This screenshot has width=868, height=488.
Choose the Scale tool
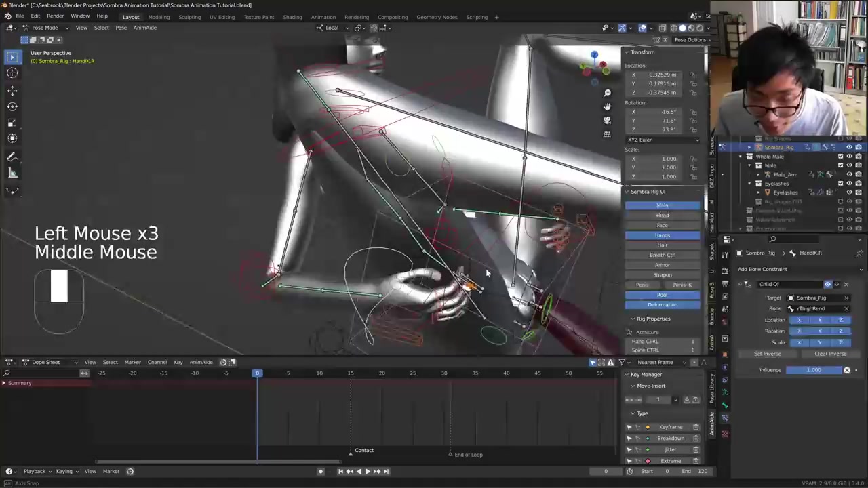(x=12, y=123)
